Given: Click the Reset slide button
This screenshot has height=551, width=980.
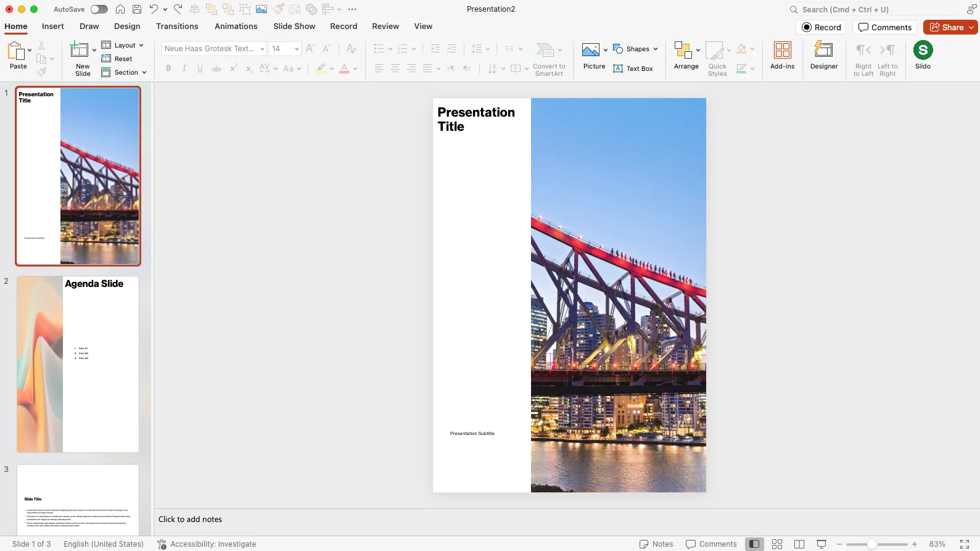Looking at the screenshot, I should point(117,59).
